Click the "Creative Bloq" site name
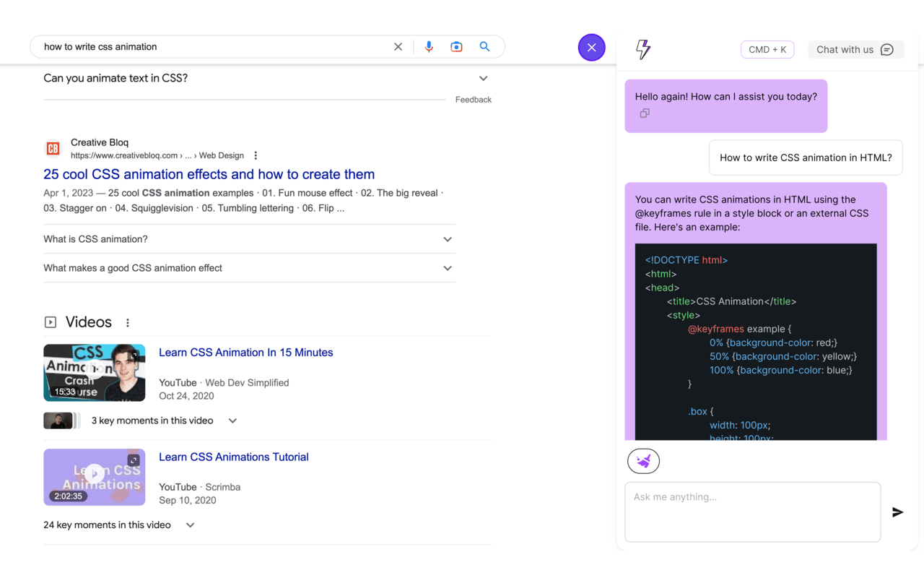This screenshot has height=578, width=924. (100, 142)
